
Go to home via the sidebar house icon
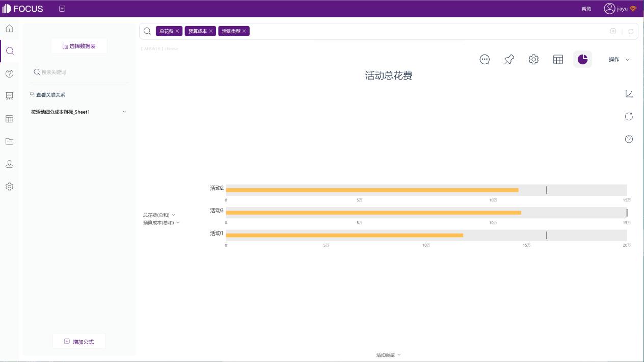point(9,29)
